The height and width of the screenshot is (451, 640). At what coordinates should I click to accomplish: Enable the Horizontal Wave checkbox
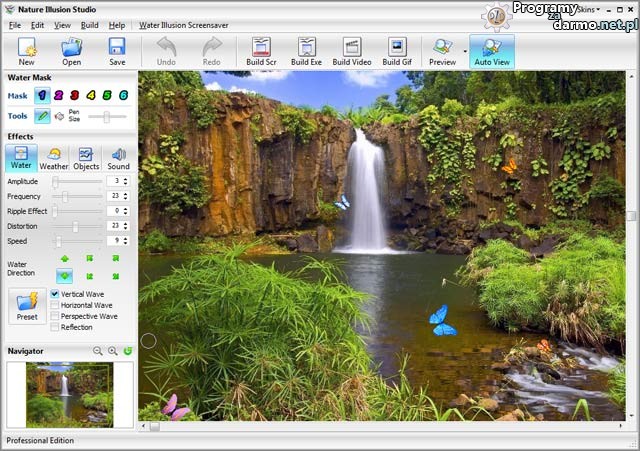55,305
